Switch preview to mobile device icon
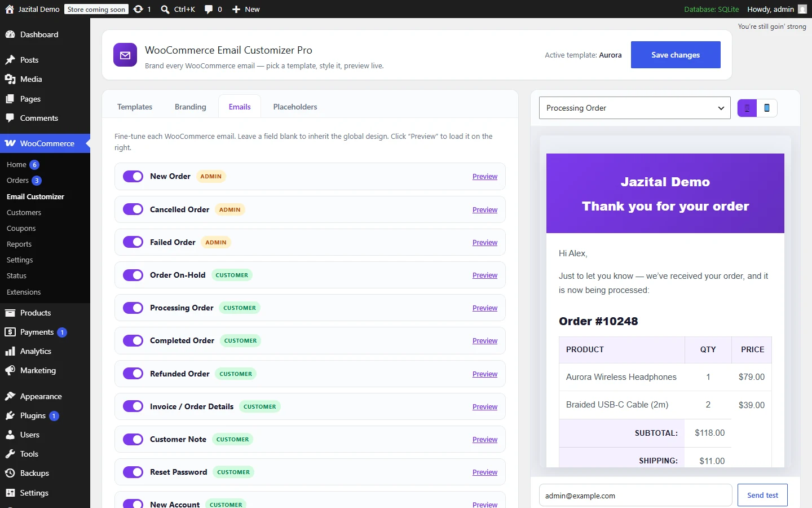The height and width of the screenshot is (508, 812). 767,108
